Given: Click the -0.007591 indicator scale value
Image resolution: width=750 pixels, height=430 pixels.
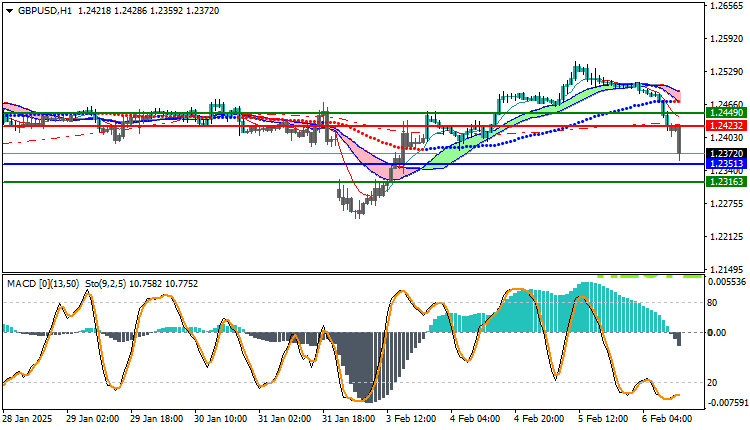Looking at the screenshot, I should [727, 403].
